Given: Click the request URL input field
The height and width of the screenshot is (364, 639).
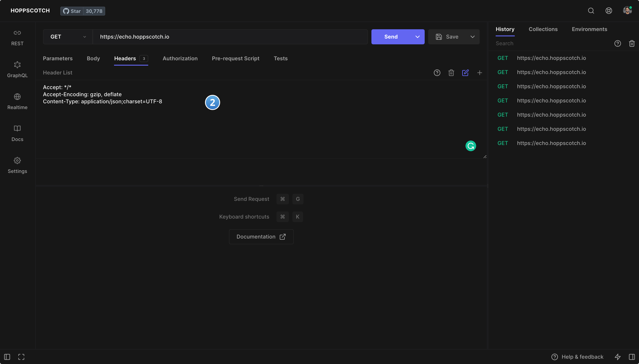Looking at the screenshot, I should (x=230, y=37).
